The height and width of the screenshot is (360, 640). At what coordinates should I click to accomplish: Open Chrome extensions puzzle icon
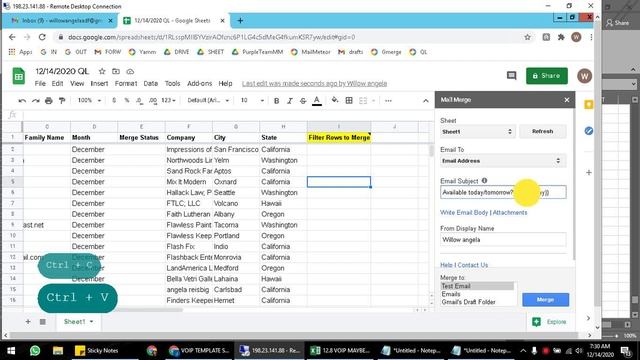pyautogui.click(x=561, y=37)
